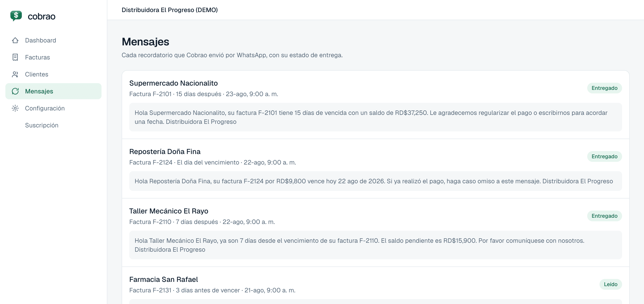Open the Dashboard menu item

53,40
